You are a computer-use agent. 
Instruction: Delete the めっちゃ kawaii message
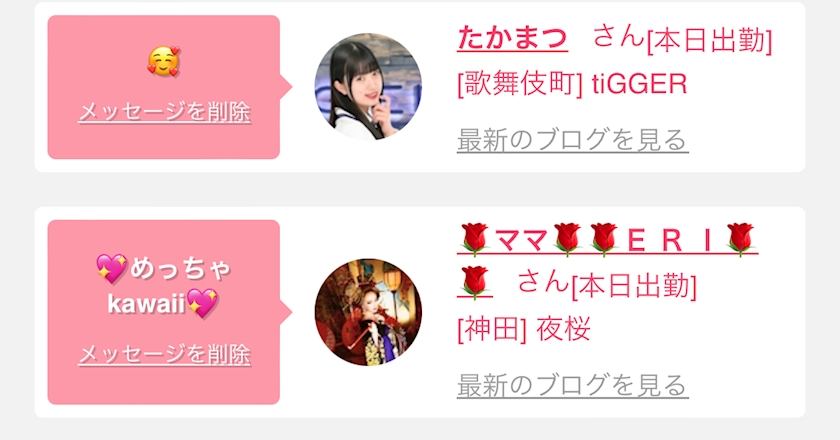coord(164,354)
